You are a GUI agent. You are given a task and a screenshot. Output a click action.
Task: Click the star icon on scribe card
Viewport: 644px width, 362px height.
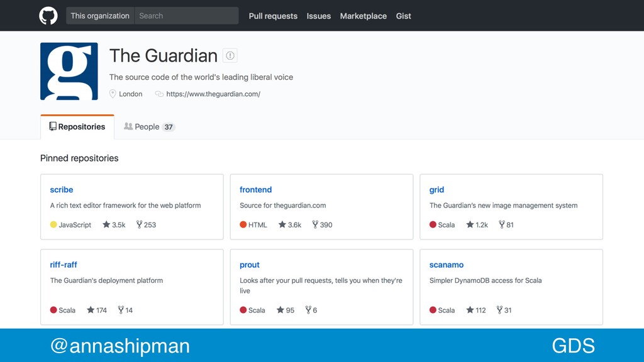106,224
